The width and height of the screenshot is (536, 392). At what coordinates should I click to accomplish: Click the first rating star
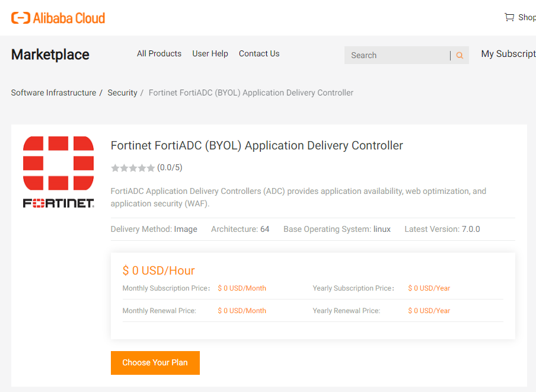pos(115,168)
